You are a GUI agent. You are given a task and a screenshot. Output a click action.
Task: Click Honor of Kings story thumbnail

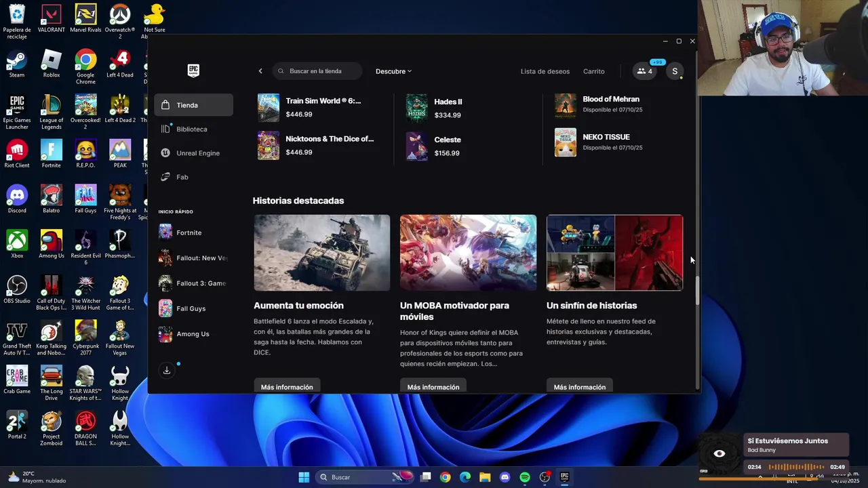468,253
